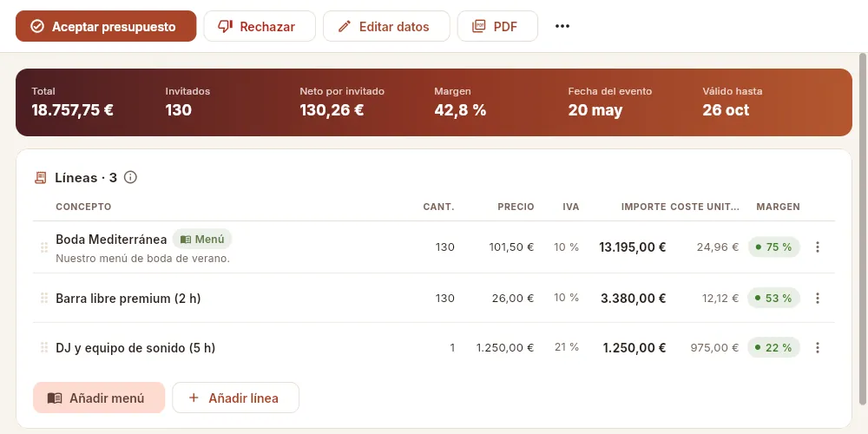Click the IVA column header

coord(571,207)
